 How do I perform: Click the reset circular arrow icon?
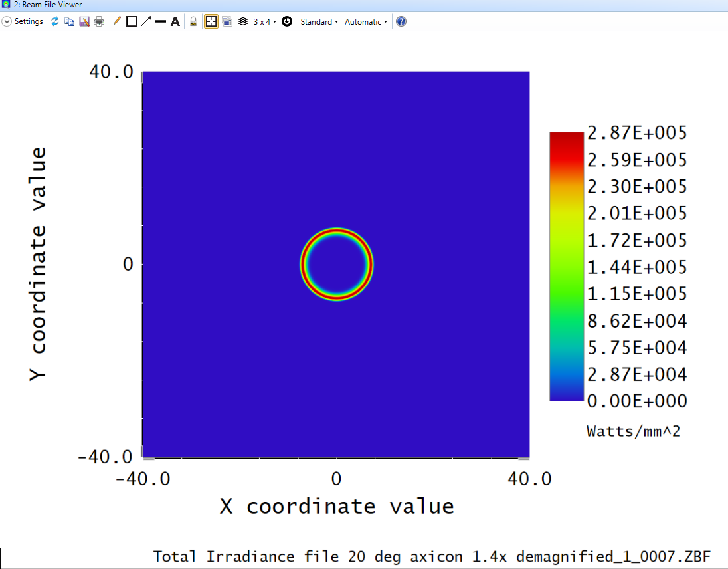[287, 21]
